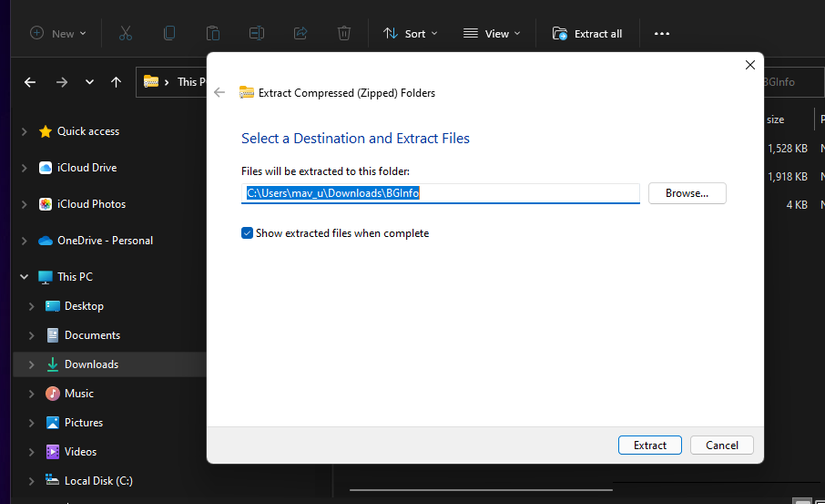Image resolution: width=825 pixels, height=504 pixels.
Task: Open the Sort dropdown
Action: coord(410,34)
